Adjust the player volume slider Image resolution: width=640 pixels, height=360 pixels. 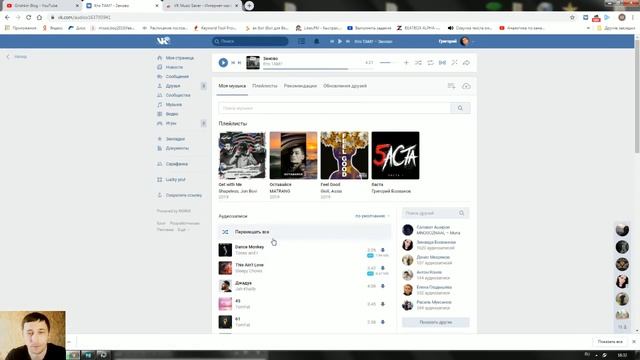click(388, 62)
